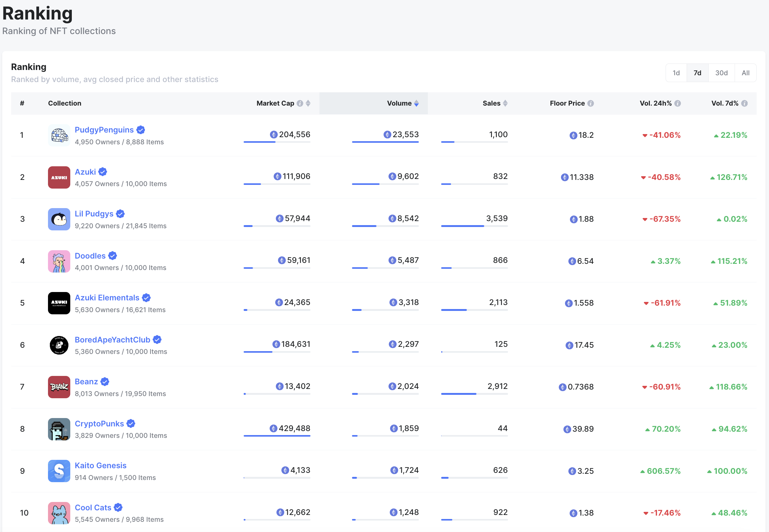Click the verified badge next to PudgyPenguins
The width and height of the screenshot is (769, 532).
click(141, 130)
